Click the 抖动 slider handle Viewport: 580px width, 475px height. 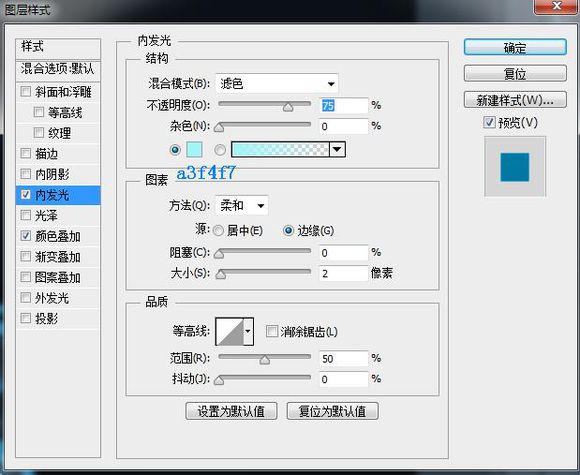(x=219, y=380)
